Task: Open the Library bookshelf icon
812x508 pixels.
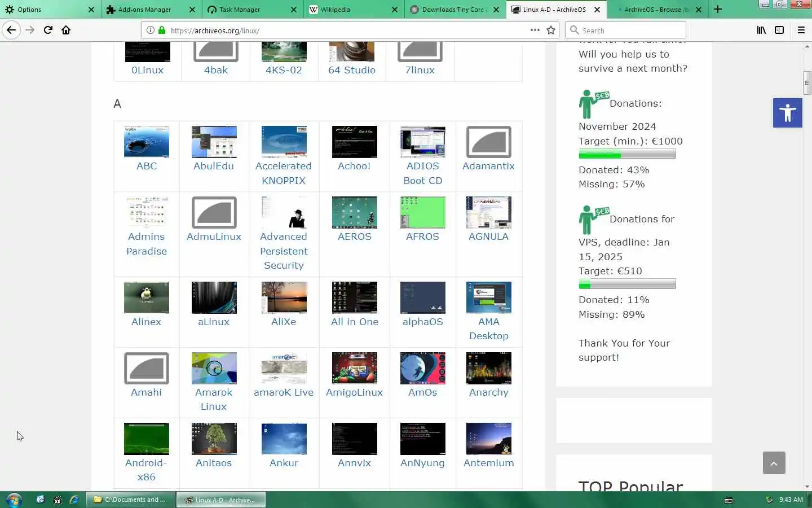Action: pos(761,30)
